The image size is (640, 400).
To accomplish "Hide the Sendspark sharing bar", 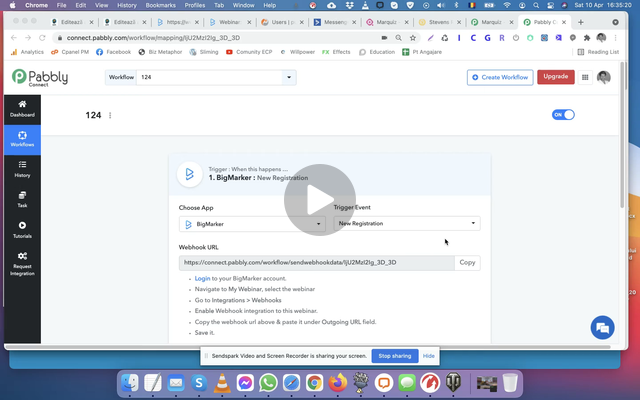I will [x=429, y=356].
